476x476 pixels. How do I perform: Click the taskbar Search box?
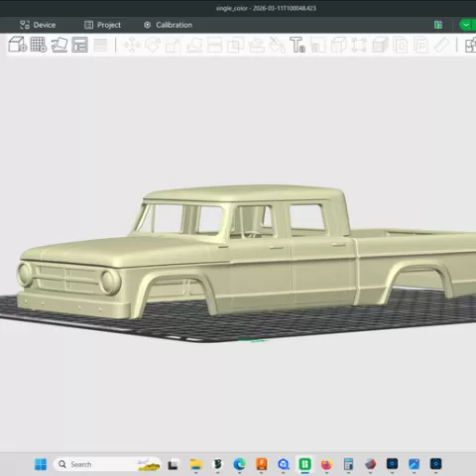[x=107, y=464]
